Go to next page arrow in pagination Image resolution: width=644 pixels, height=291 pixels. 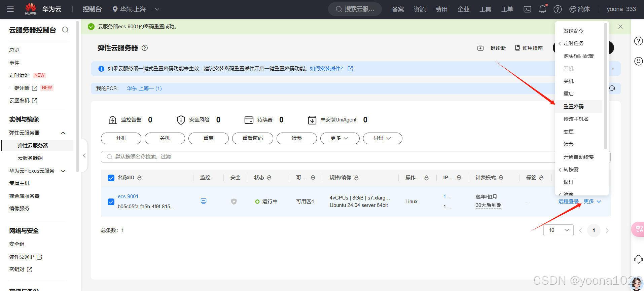[607, 230]
